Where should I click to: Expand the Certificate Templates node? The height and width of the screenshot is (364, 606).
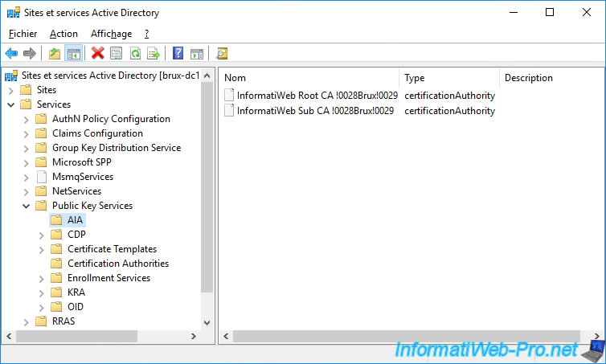[x=41, y=249]
